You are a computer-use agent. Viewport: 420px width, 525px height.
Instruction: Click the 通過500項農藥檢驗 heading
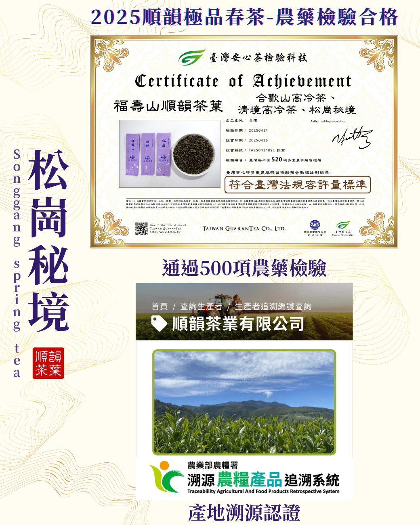pos(244,268)
